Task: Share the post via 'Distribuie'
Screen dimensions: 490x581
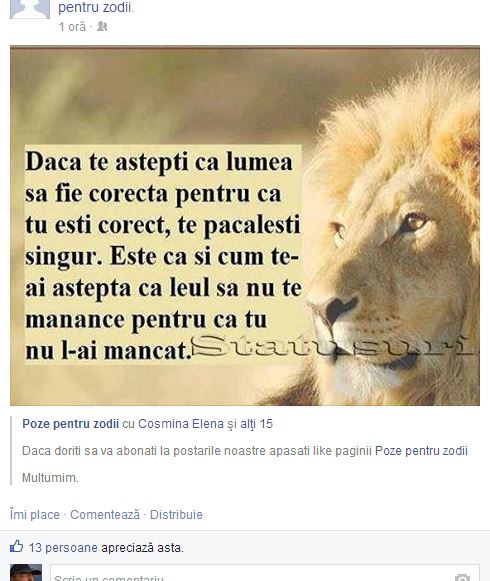Action: (176, 514)
